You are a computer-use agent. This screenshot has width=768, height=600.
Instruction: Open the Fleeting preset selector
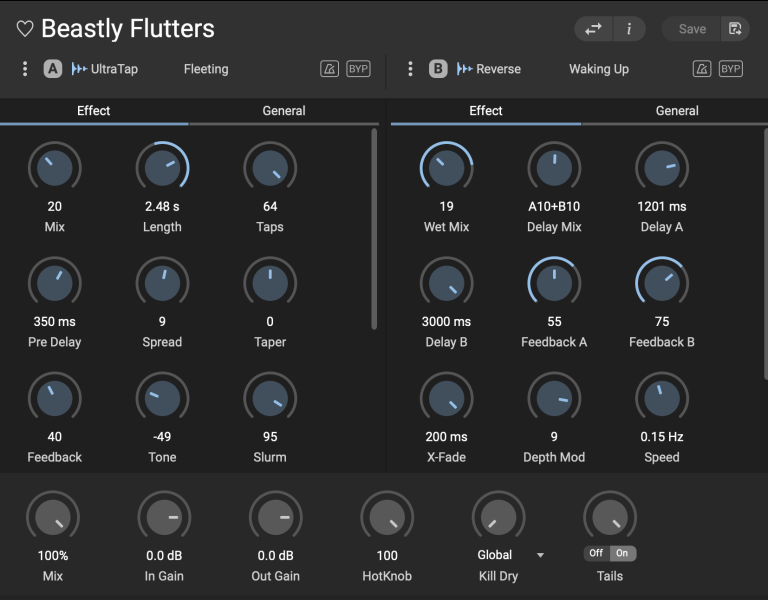coord(206,69)
